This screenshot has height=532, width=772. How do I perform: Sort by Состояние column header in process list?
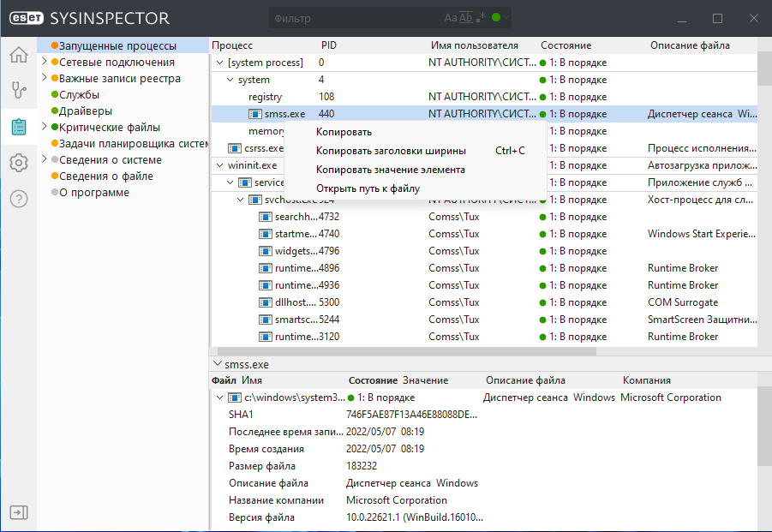(x=566, y=45)
